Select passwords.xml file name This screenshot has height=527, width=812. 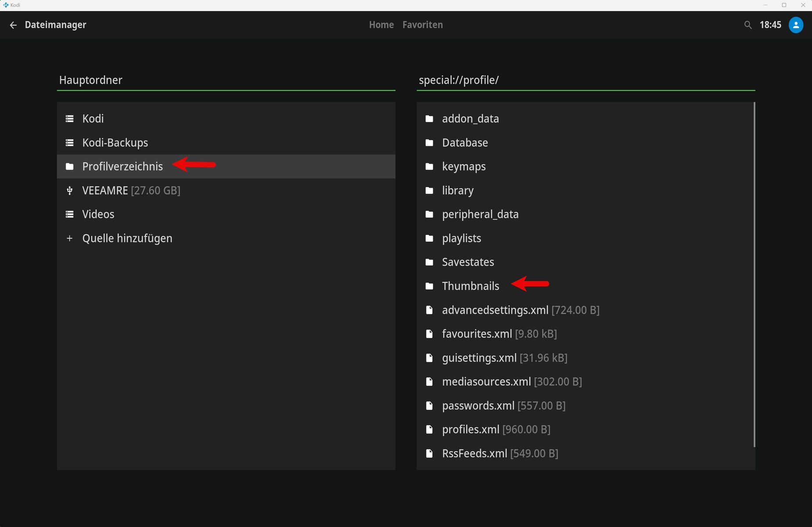point(478,406)
